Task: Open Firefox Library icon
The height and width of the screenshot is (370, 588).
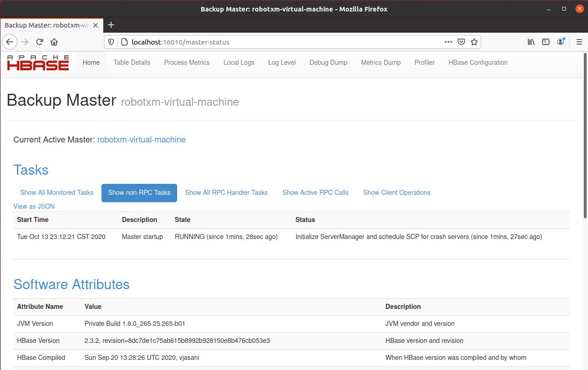Action: [531, 42]
